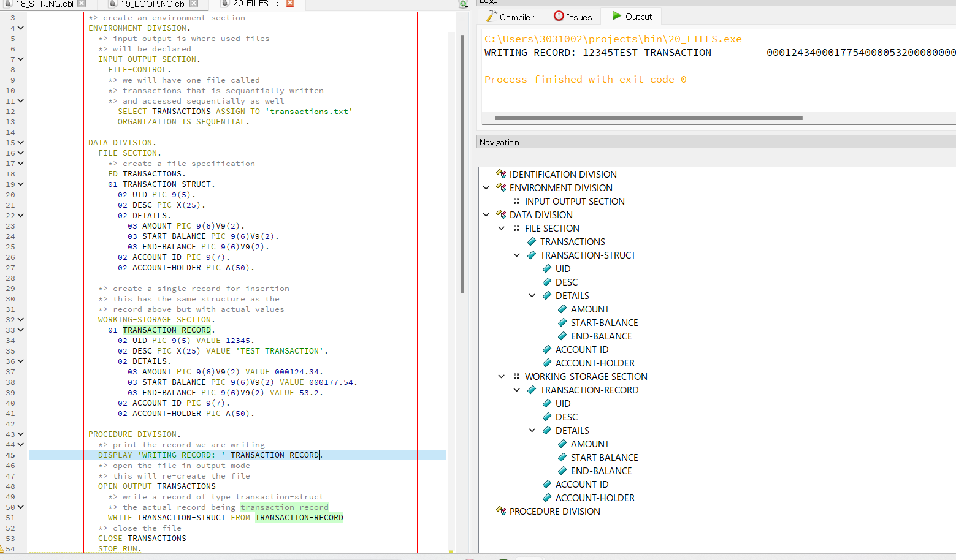Collapse the TRANSACTION-RECORD tree node
Image resolution: width=956 pixels, height=560 pixels.
517,390
